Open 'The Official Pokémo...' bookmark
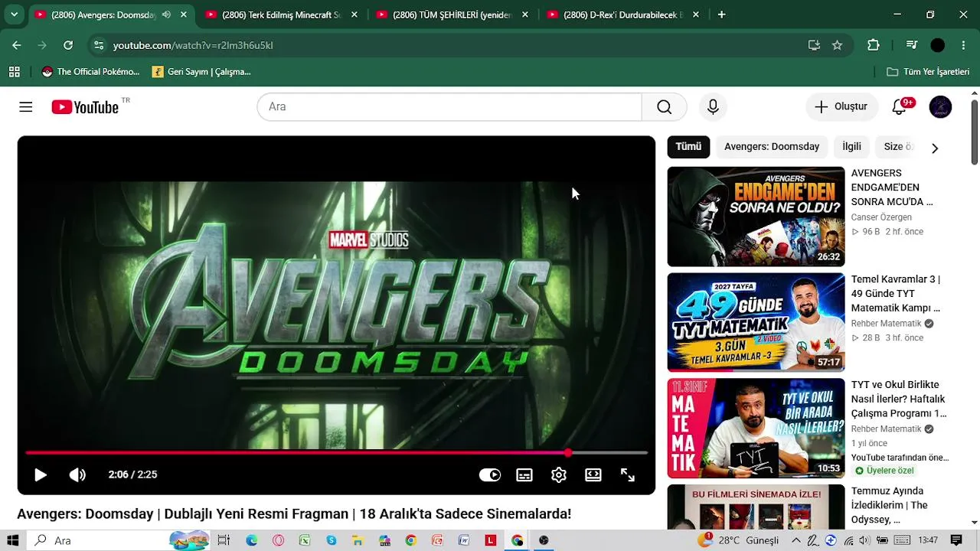The height and width of the screenshot is (551, 980). click(91, 72)
